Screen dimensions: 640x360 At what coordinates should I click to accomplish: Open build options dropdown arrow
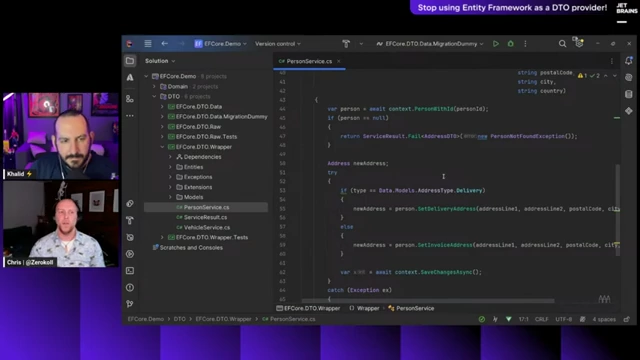pos(361,44)
